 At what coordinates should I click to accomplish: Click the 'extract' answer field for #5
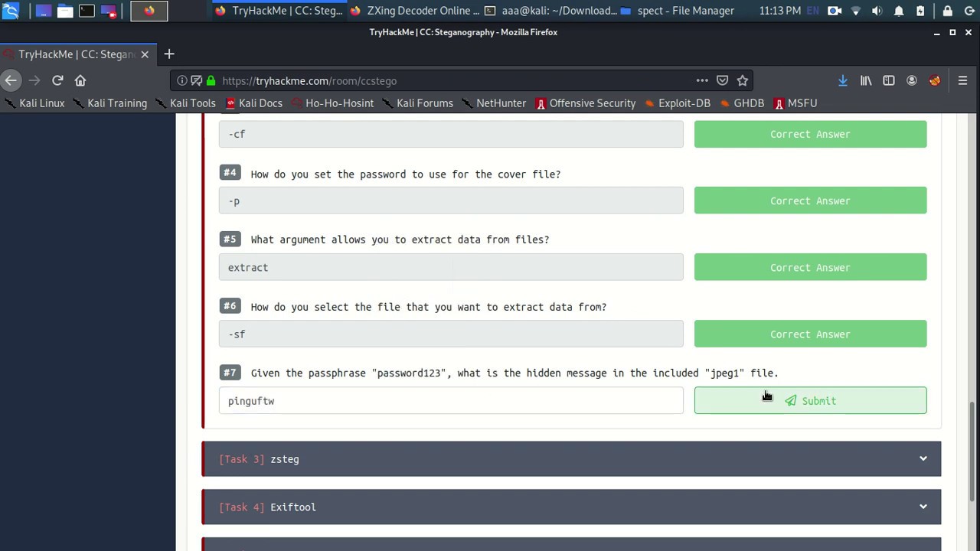tap(451, 267)
